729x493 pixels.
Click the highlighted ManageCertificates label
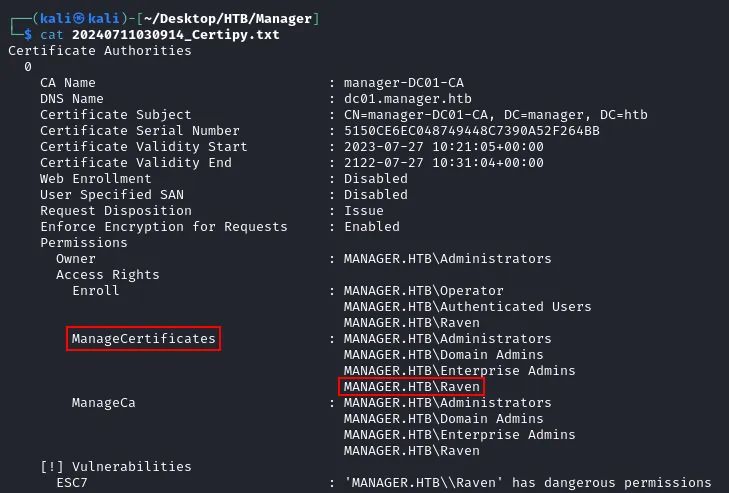144,339
